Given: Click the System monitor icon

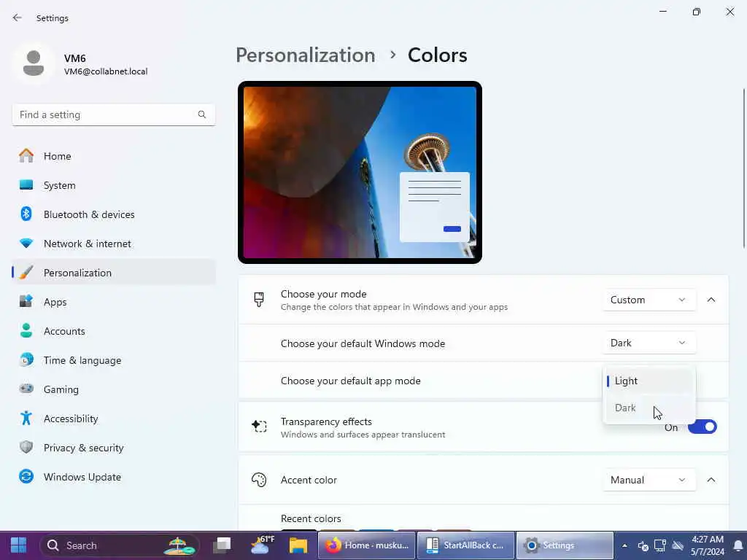Looking at the screenshot, I should (x=26, y=184).
